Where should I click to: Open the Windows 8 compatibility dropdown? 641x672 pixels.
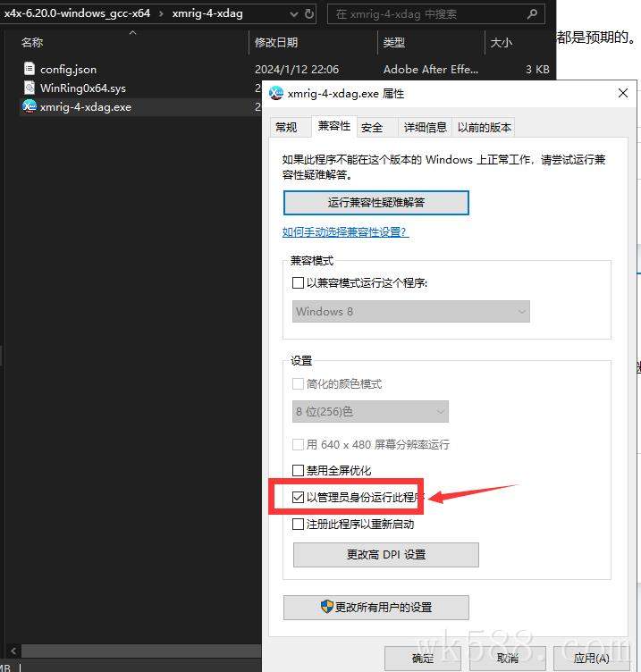pos(410,312)
